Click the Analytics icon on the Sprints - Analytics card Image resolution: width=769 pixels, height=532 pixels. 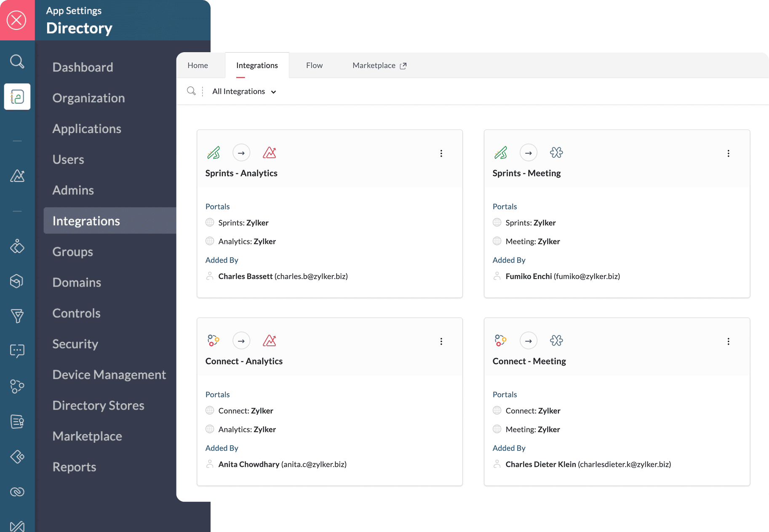pos(270,152)
